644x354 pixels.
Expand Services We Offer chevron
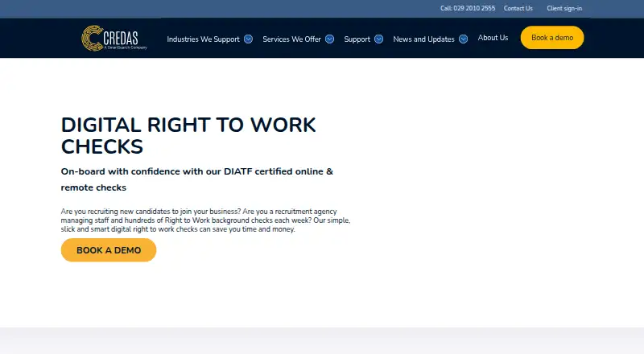329,39
